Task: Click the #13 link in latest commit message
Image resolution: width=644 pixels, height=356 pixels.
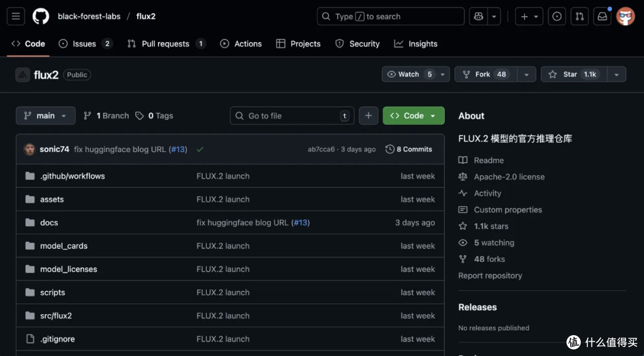Action: (178, 150)
